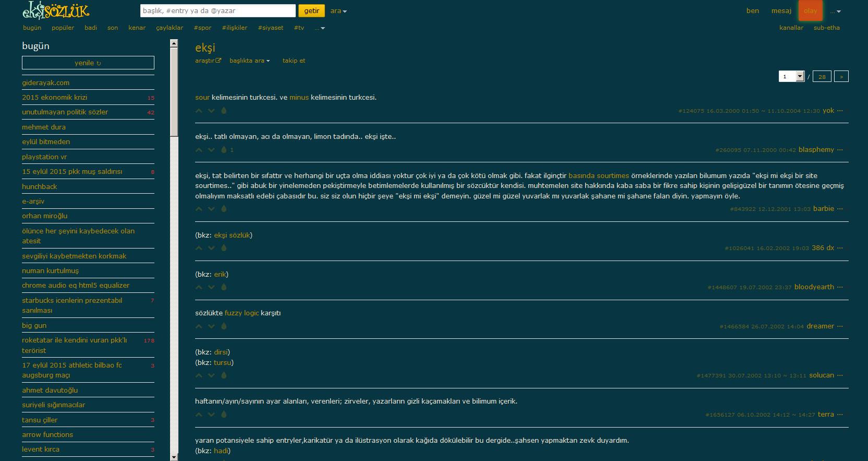Favorite the 386 dx entry drop icon
The height and width of the screenshot is (461, 868).
coord(224,248)
